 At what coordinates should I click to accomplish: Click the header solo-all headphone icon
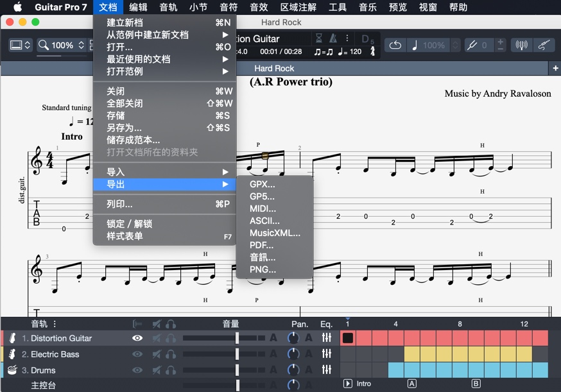[171, 324]
